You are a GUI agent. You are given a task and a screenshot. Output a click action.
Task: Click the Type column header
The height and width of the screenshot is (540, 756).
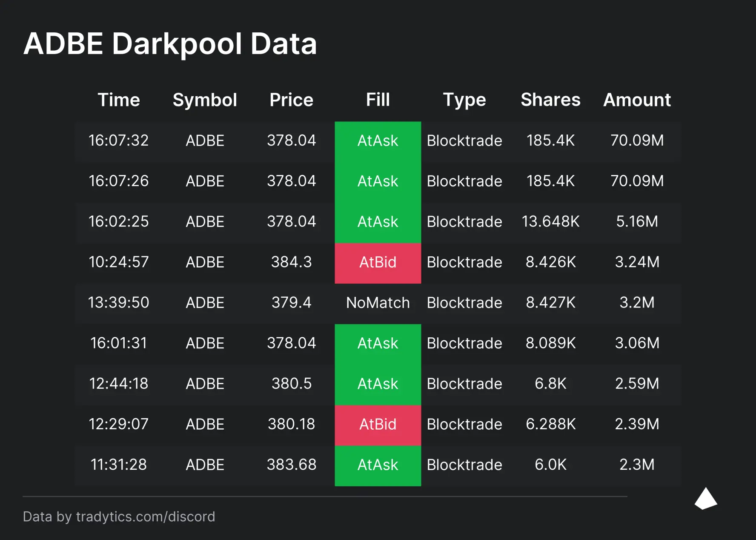(x=464, y=100)
